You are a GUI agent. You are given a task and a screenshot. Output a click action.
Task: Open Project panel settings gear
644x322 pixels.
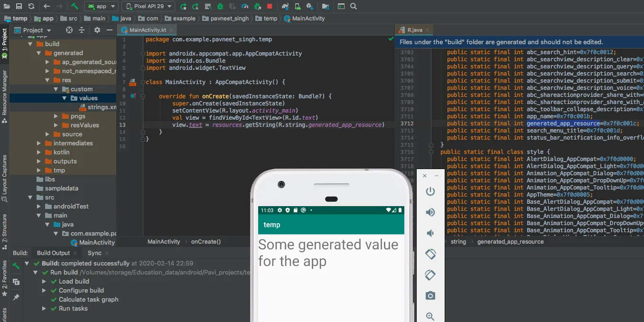tap(97, 30)
